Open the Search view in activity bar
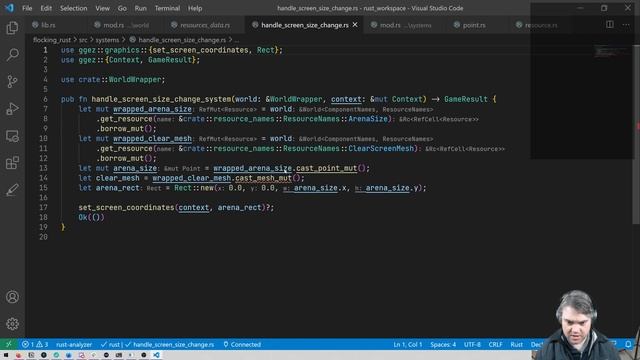The height and width of the screenshot is (360, 640). coord(12,55)
